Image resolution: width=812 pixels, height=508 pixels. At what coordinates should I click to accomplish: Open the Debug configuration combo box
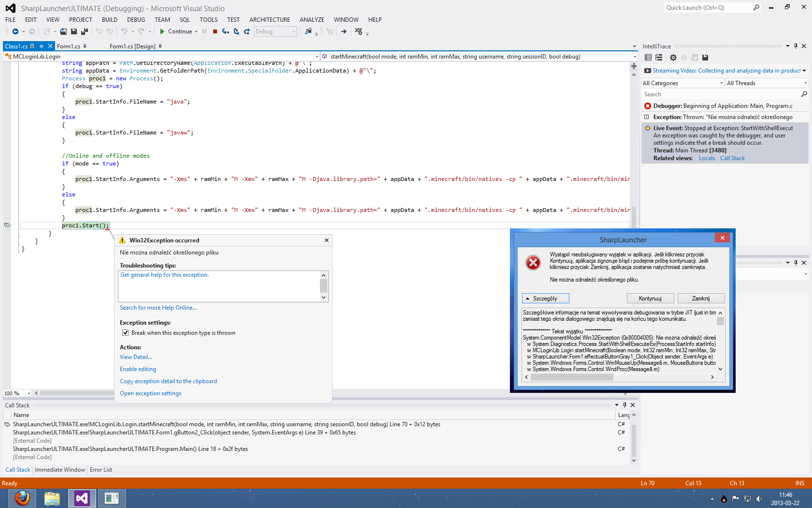coord(275,31)
